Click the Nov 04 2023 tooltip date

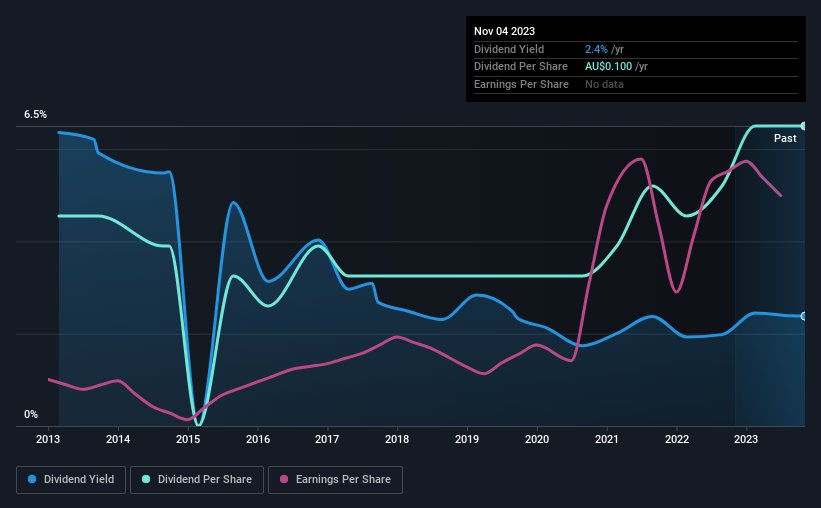(x=504, y=31)
